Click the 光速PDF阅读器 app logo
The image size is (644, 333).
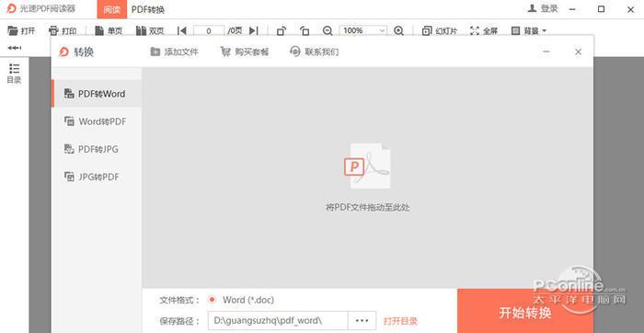coord(11,8)
